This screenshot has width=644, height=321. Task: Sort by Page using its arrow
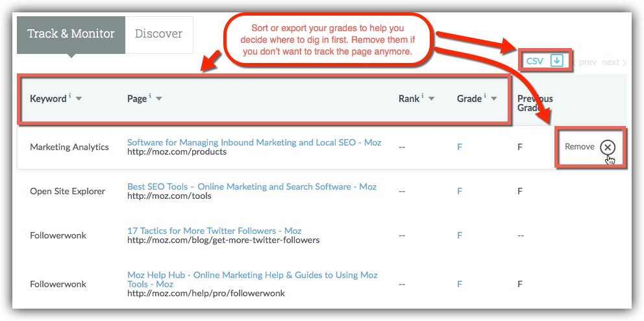159,99
